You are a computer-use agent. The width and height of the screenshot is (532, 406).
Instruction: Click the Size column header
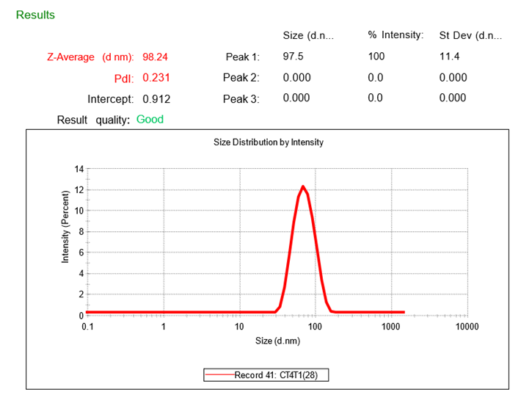point(308,35)
